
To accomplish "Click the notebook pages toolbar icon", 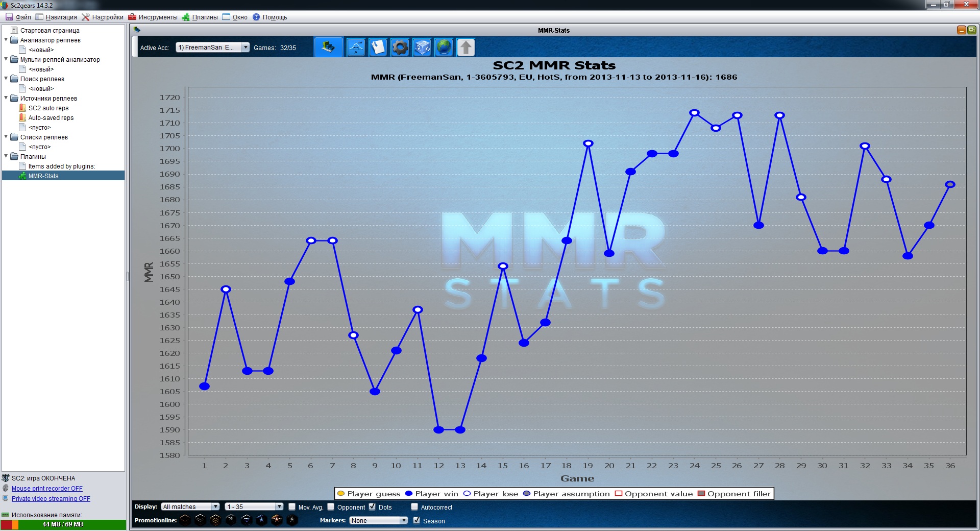I will click(x=378, y=47).
